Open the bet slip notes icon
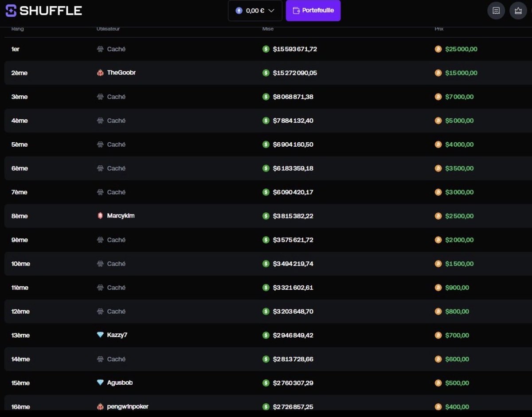The image size is (532, 417). [x=496, y=11]
